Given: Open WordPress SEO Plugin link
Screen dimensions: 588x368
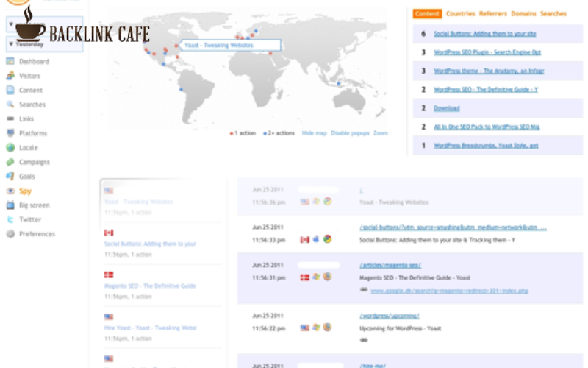Looking at the screenshot, I should 487,52.
